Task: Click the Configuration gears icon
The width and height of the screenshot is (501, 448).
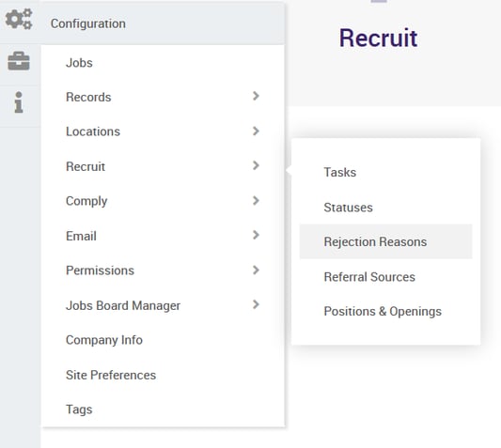Action: pos(19,19)
